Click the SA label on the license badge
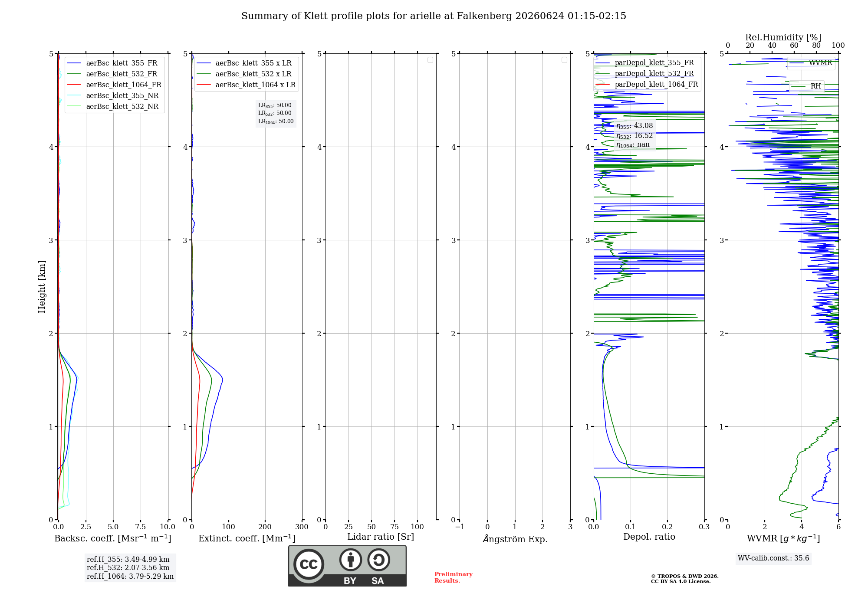The height and width of the screenshot is (590, 868). point(378,581)
